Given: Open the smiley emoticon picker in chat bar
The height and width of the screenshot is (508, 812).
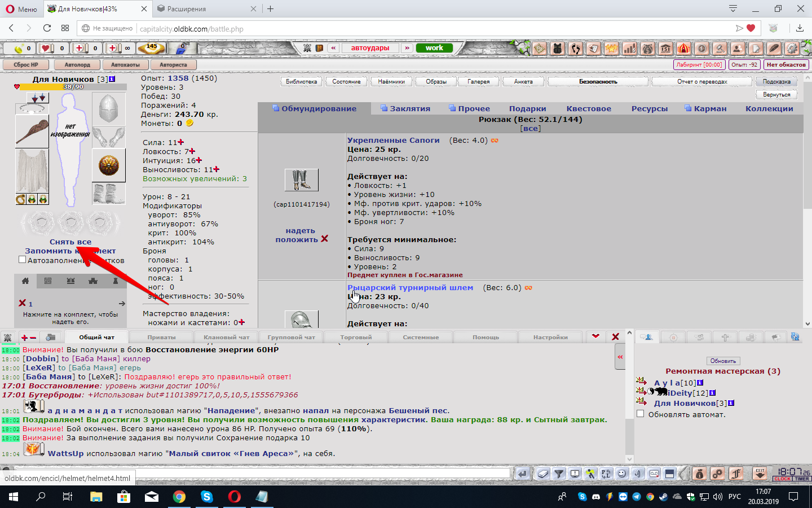Looking at the screenshot, I should coord(622,474).
